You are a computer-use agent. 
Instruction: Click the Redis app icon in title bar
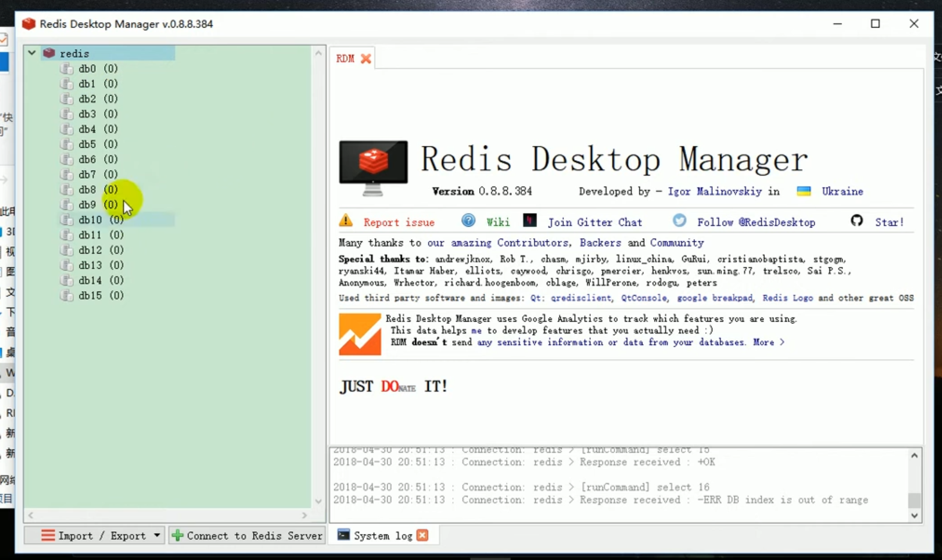29,24
